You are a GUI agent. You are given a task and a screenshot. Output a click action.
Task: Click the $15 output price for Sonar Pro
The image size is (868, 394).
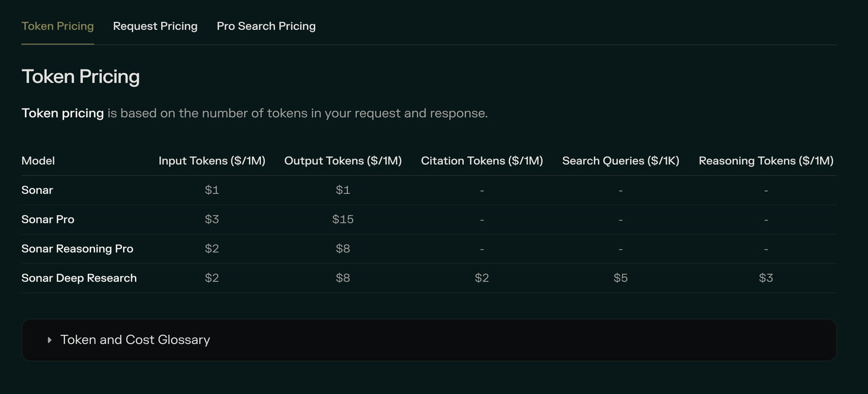[x=343, y=219]
